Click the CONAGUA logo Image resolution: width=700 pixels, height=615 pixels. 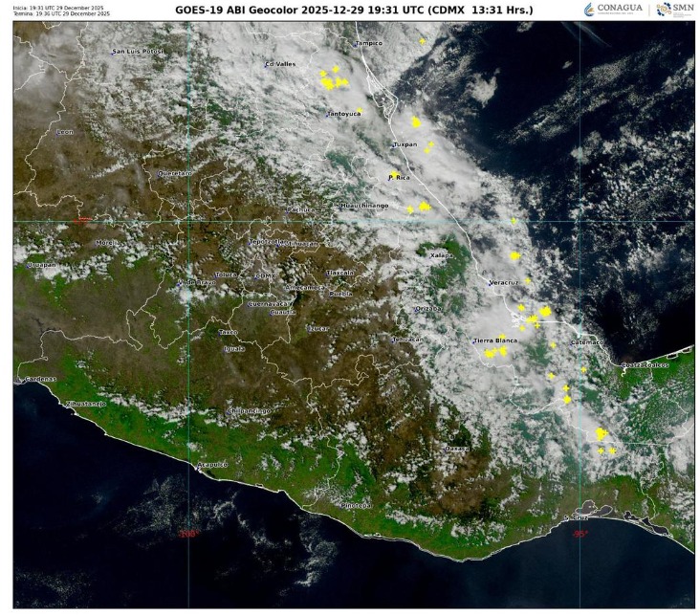tap(614, 10)
